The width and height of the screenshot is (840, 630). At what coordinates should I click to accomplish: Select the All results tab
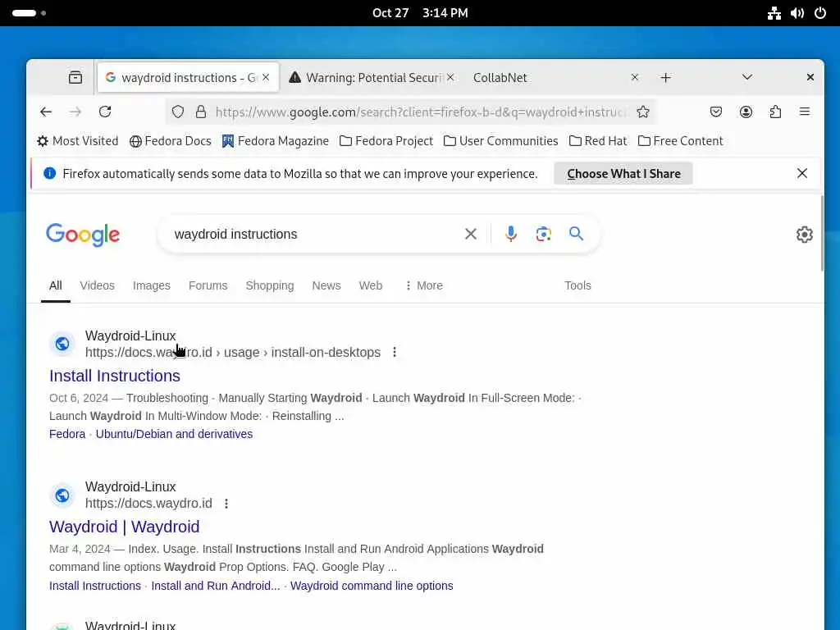click(x=56, y=285)
